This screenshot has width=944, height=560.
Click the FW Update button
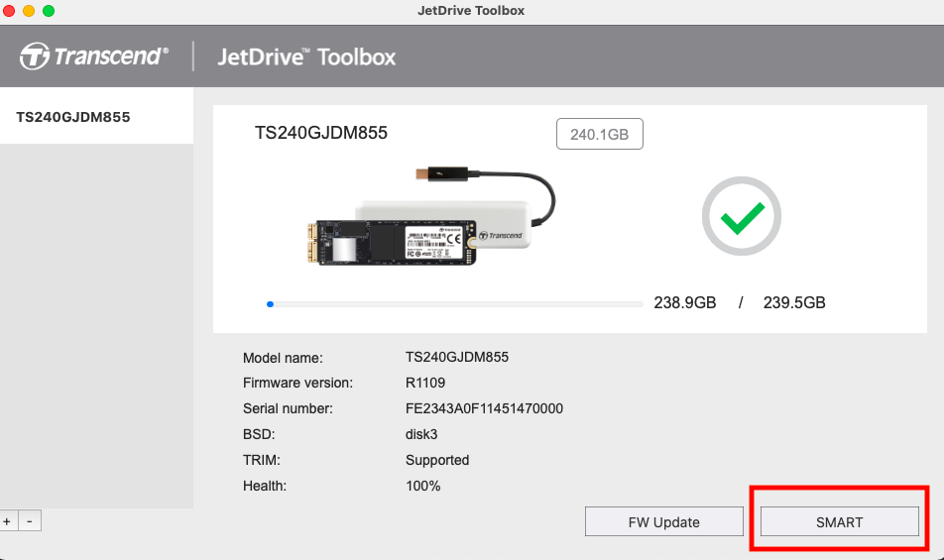pos(664,521)
